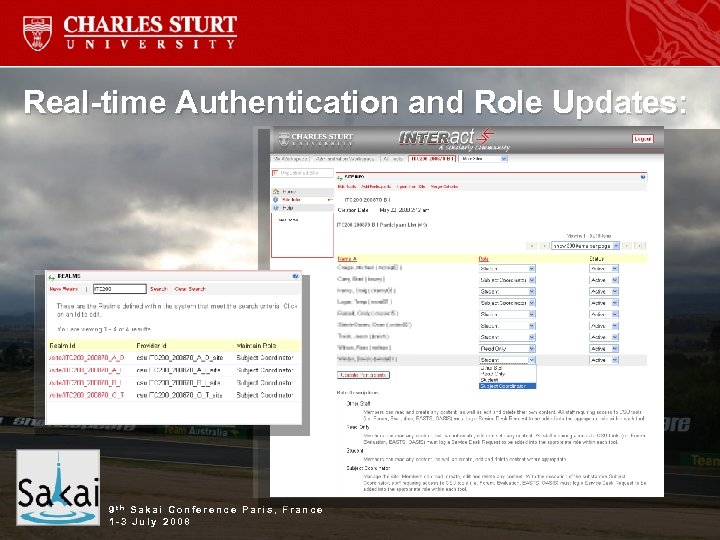720x540 pixels.
Task: Click the Import from Site link
Action: click(411, 187)
